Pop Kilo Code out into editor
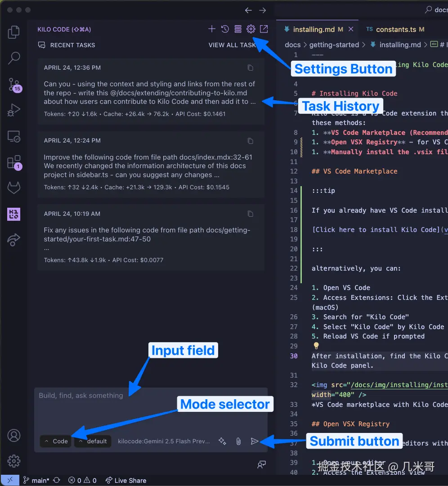 (264, 29)
